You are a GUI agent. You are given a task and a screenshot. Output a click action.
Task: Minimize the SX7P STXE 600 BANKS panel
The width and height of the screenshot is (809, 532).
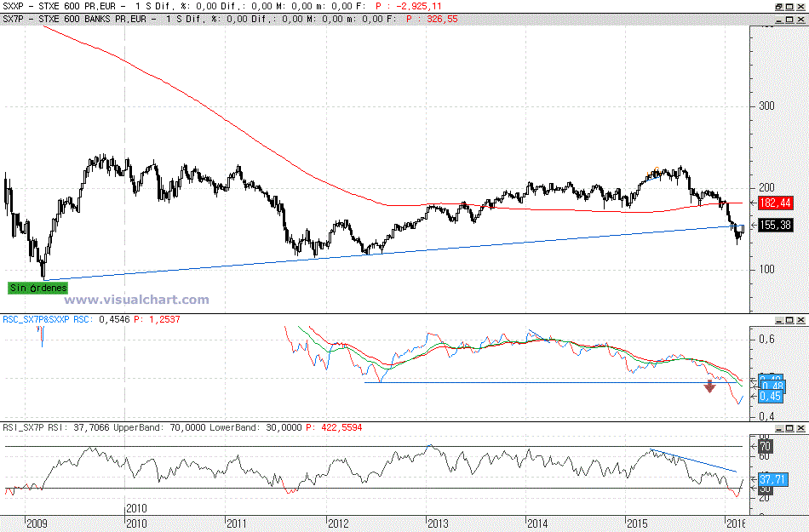point(779,20)
